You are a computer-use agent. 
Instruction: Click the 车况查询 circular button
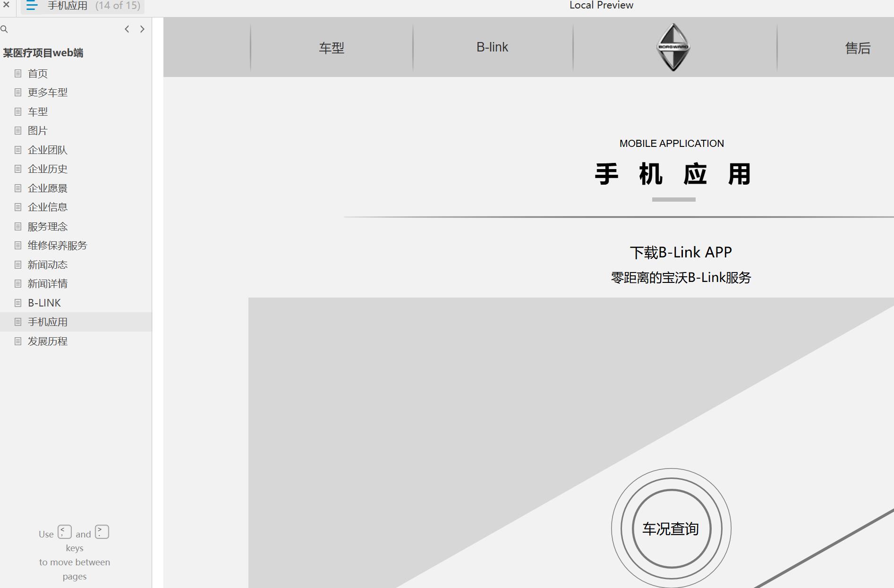(671, 528)
